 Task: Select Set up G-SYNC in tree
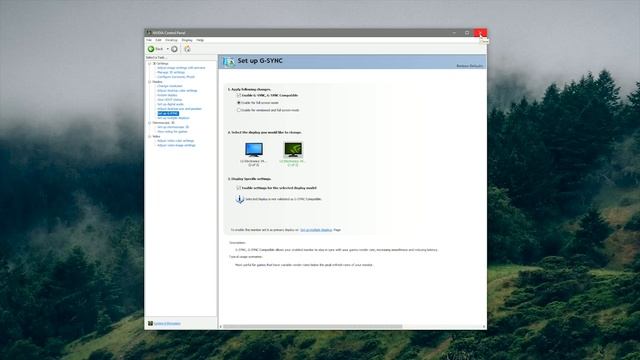(x=168, y=113)
